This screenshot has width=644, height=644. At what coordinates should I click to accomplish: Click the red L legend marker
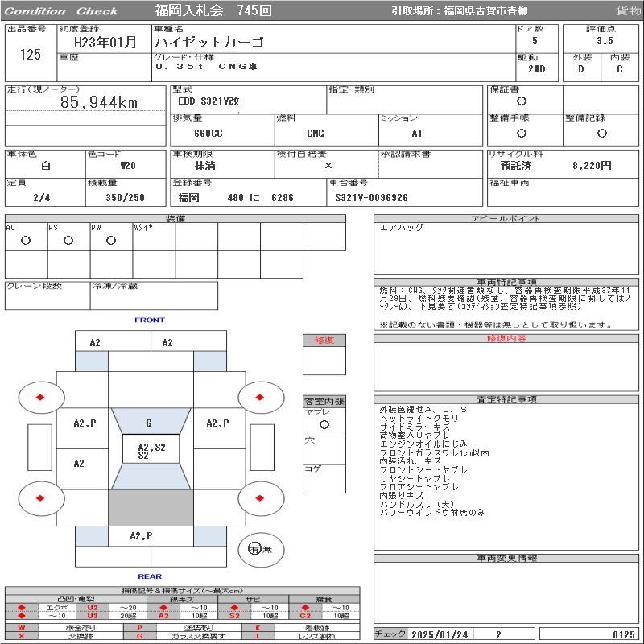[258, 636]
